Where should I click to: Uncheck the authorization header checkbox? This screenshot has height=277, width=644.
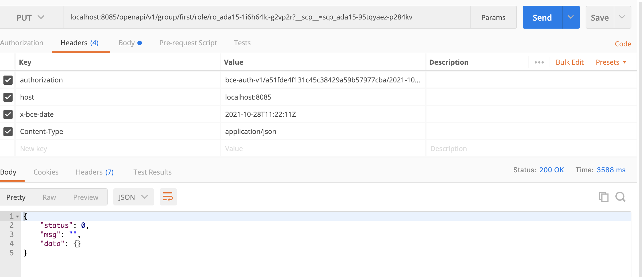coord(8,80)
